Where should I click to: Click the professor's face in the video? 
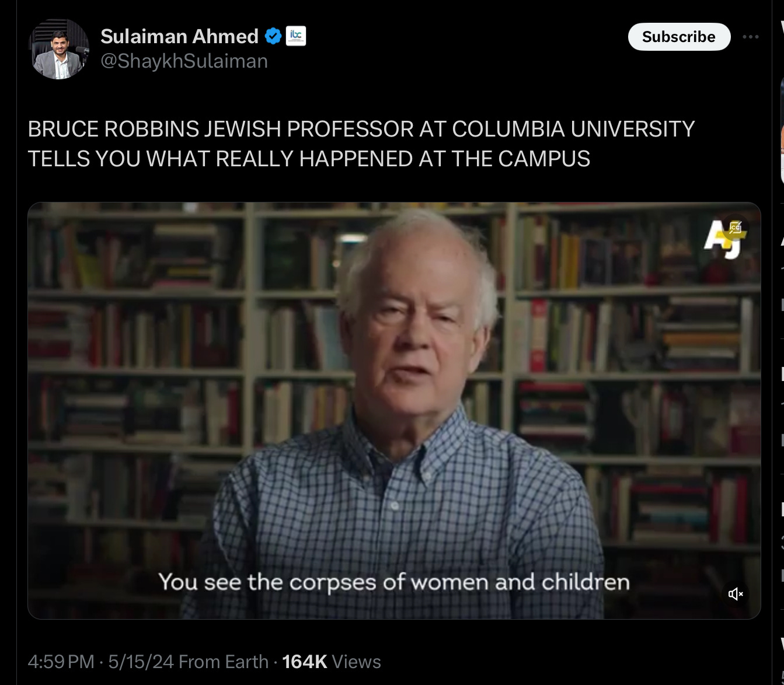(416, 327)
